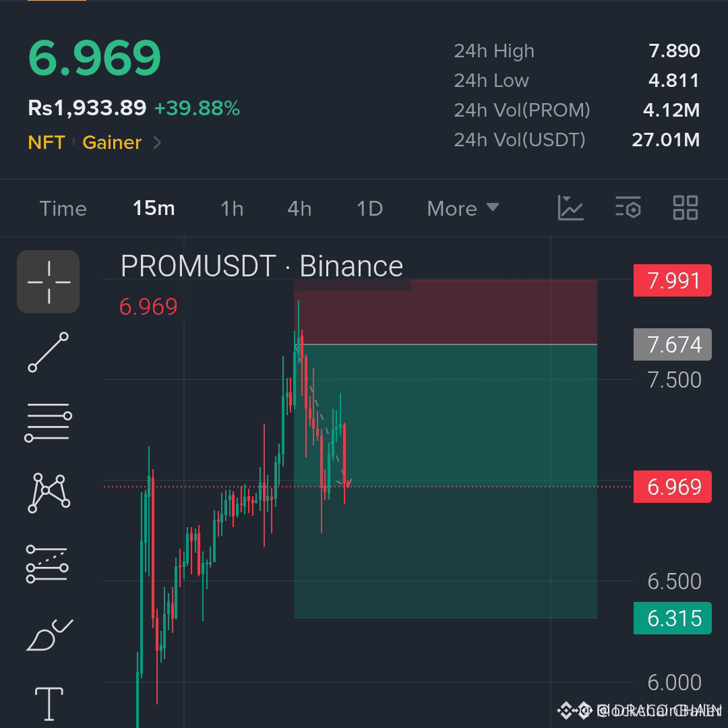Click the large 6.969 price heading
This screenshot has width=728, height=728.
pos(94,57)
